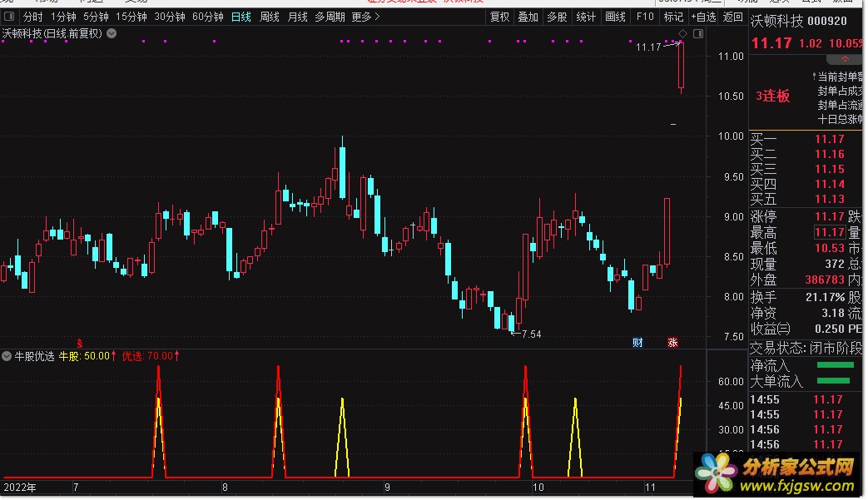Click the red 涨 marker on the chart
The height and width of the screenshot is (500, 868).
[x=672, y=343]
